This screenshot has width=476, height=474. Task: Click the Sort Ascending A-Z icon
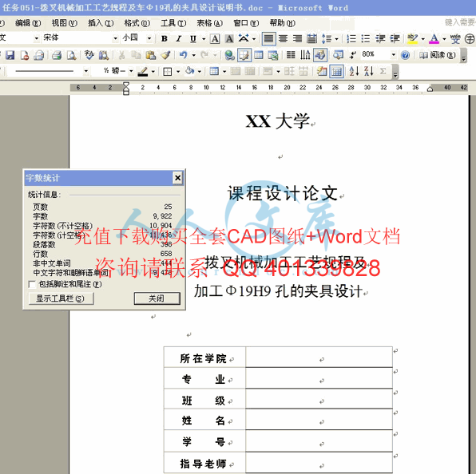(x=354, y=71)
